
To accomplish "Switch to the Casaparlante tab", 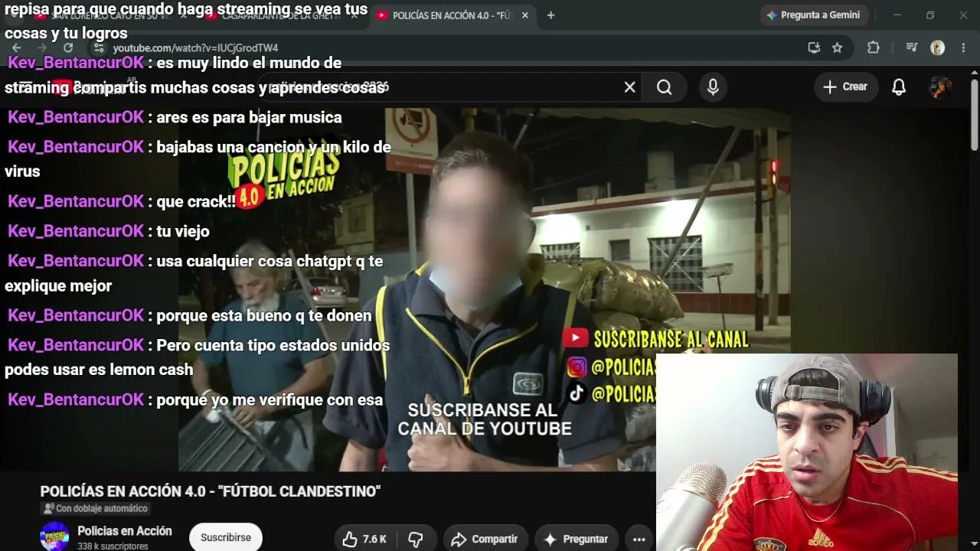I will click(x=280, y=15).
